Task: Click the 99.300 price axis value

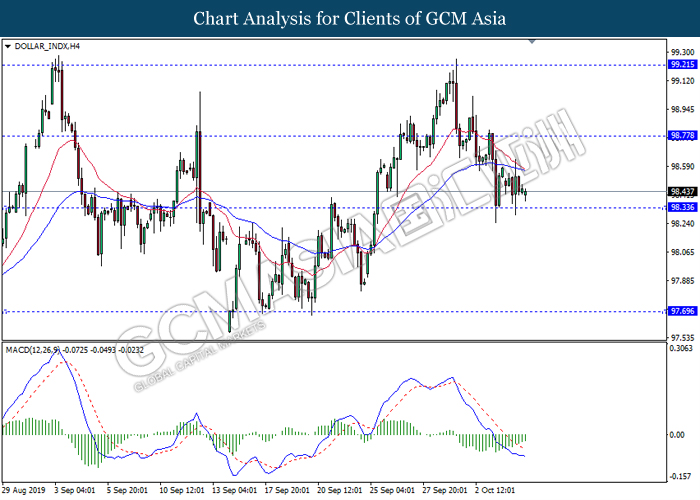Action: point(683,52)
